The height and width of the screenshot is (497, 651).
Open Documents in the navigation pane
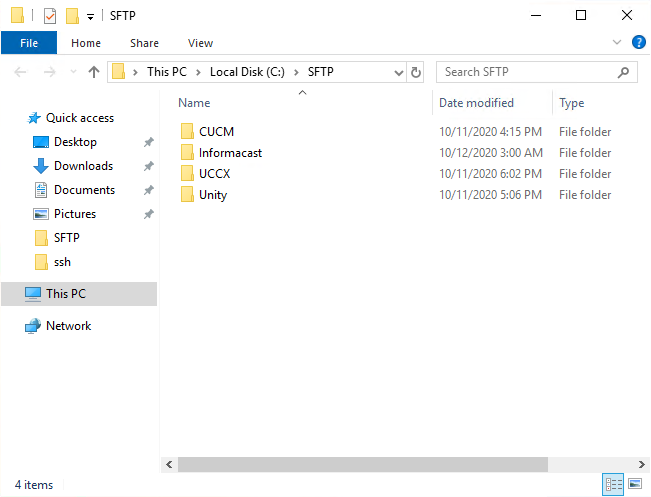click(x=74, y=190)
